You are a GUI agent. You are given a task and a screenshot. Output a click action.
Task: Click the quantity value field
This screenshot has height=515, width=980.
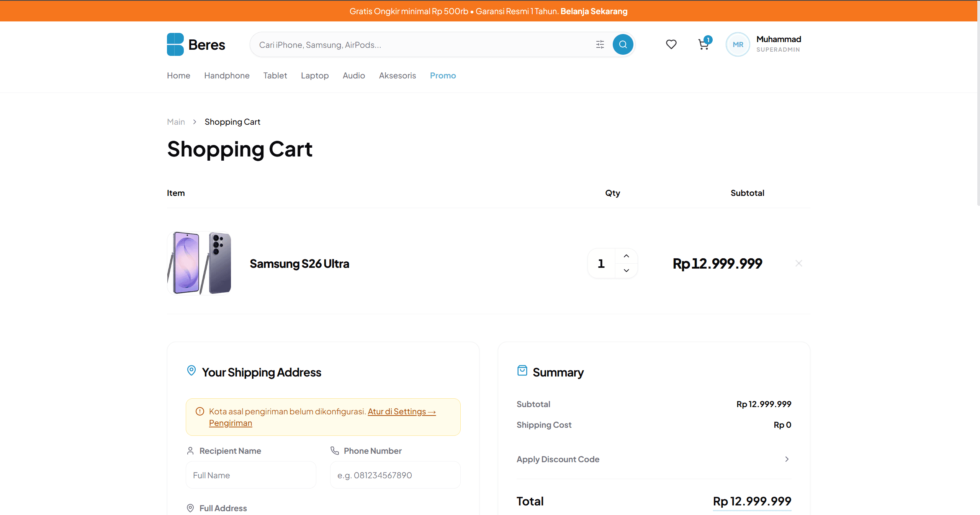click(x=601, y=263)
